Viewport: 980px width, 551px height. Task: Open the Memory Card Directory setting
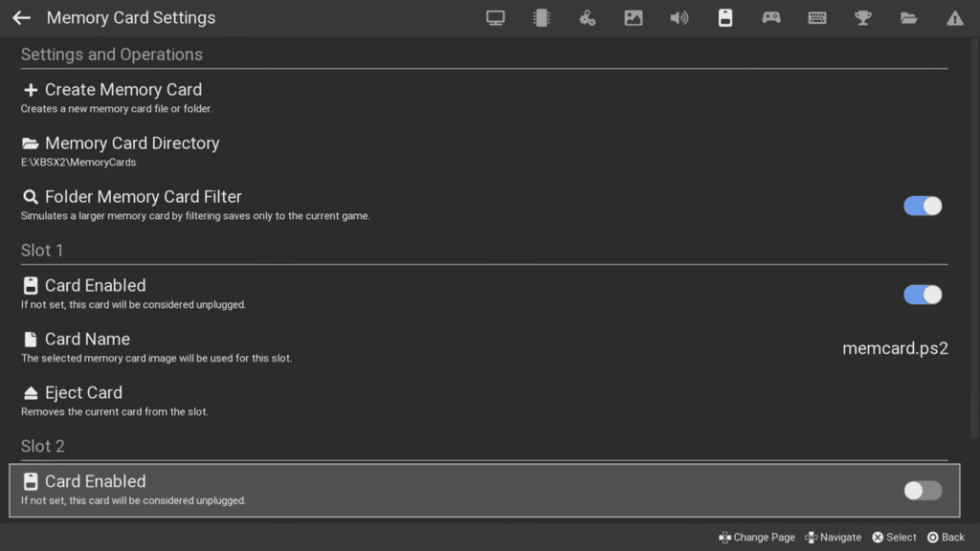click(x=131, y=143)
